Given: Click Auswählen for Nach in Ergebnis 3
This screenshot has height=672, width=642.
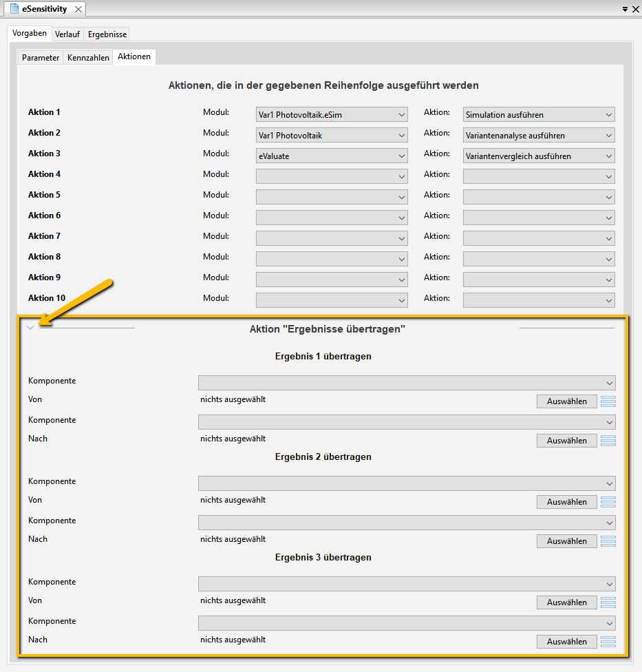Looking at the screenshot, I should tap(566, 642).
